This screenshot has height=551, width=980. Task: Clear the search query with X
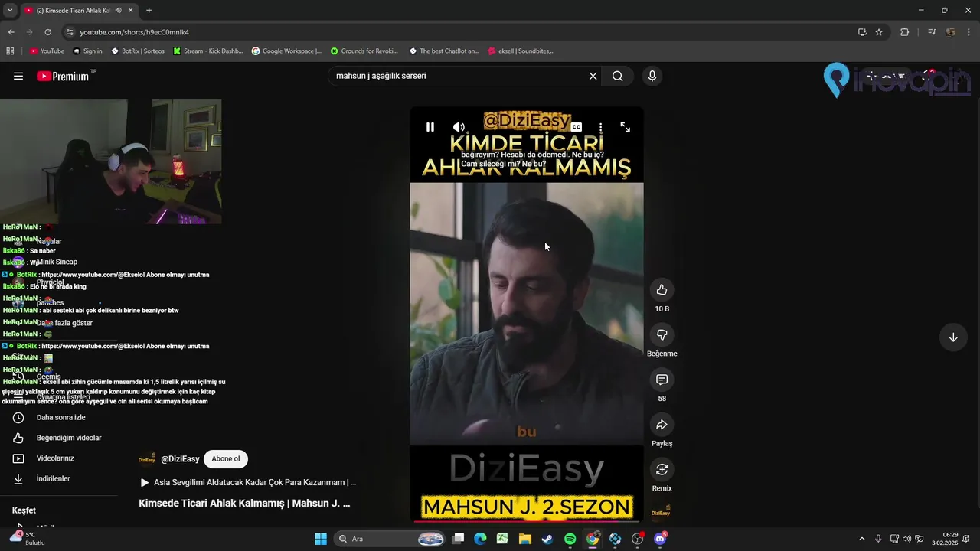(593, 76)
